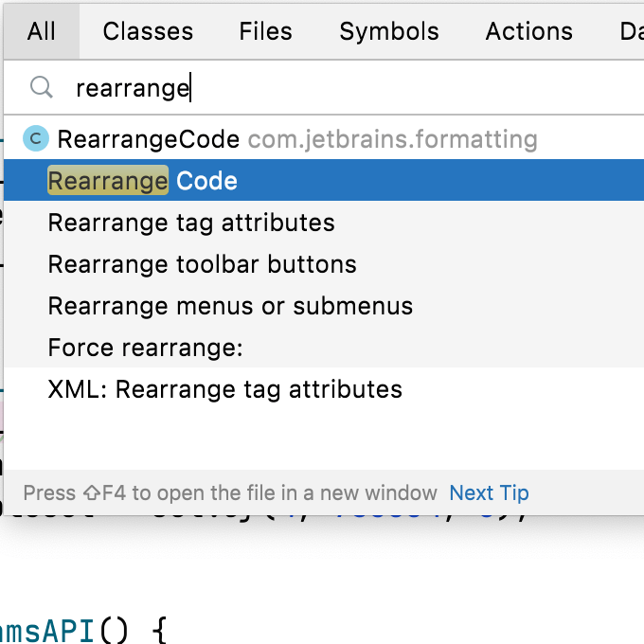Switch to the Symbols tab
This screenshot has width=644, height=644.
coord(388,31)
